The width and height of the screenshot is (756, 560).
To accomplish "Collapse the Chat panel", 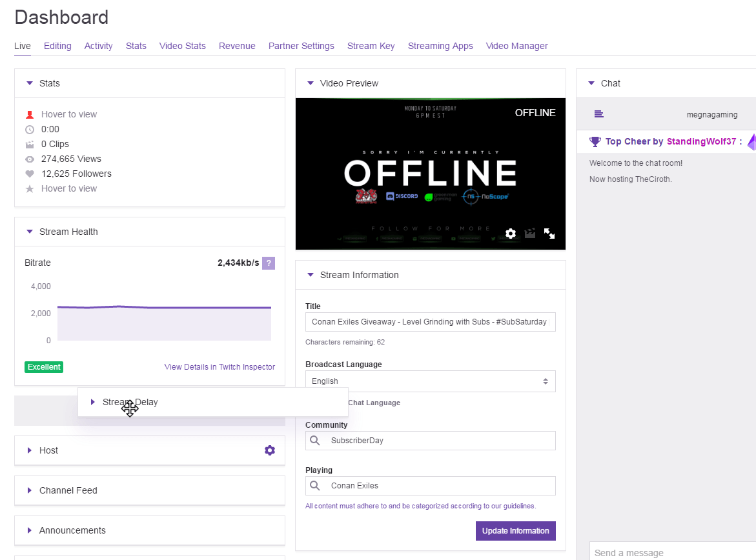I will (591, 83).
